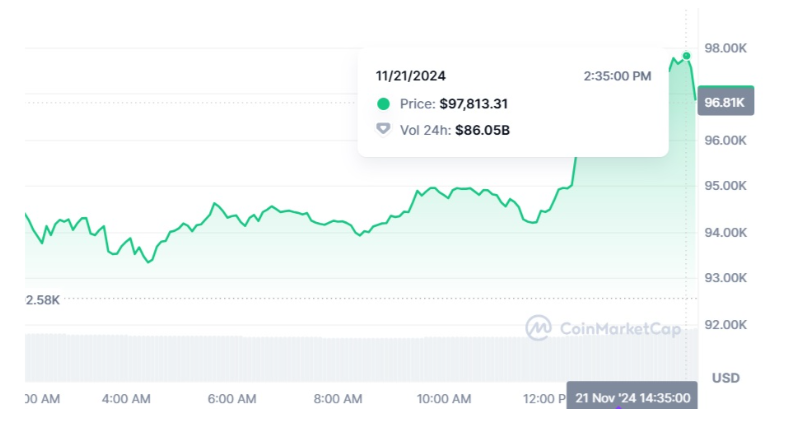Click the crosshair date label 21 Nov '24
Image resolution: width=785 pixels, height=432 pixels.
633,397
